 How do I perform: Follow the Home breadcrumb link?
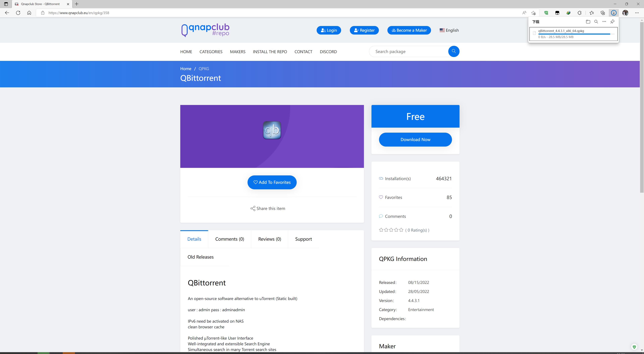point(186,68)
